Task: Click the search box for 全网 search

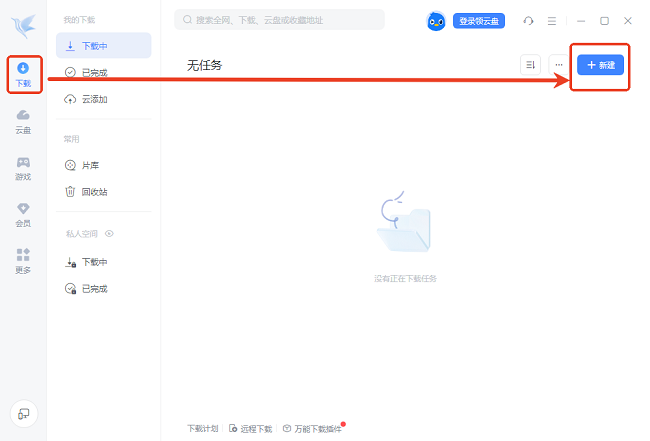Action: point(279,19)
